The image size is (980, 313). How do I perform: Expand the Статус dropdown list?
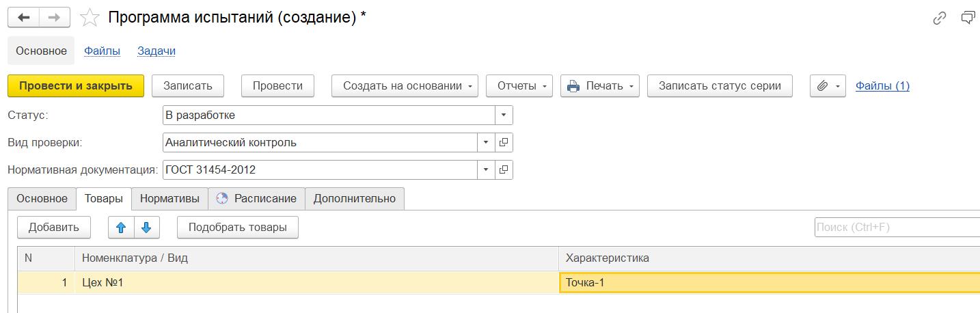coord(504,115)
